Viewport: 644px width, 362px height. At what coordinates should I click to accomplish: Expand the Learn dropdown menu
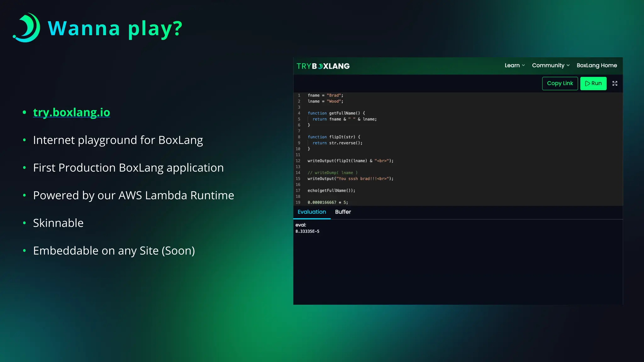[x=515, y=65]
